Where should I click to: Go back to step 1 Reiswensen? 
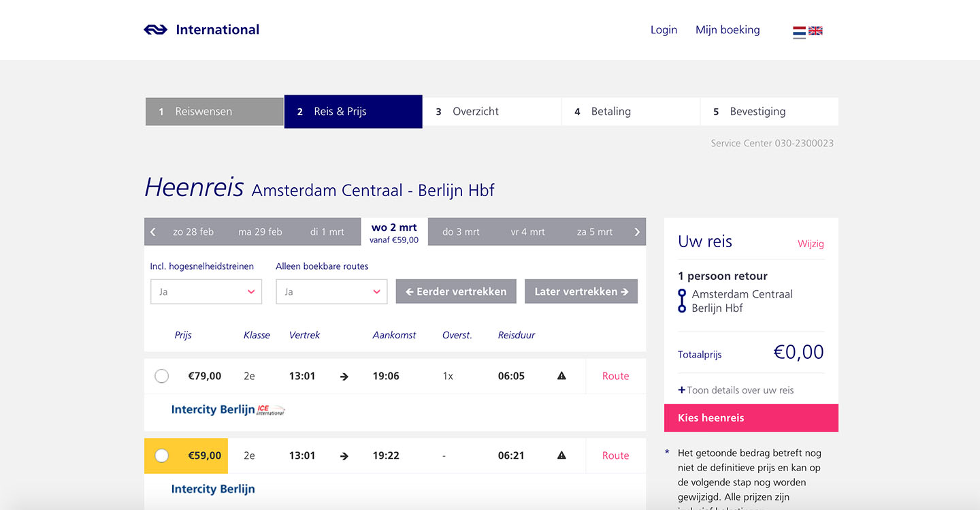coord(214,112)
